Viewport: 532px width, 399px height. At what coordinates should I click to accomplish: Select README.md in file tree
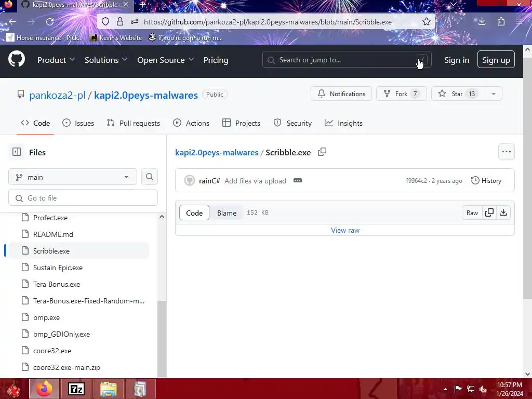tap(54, 234)
